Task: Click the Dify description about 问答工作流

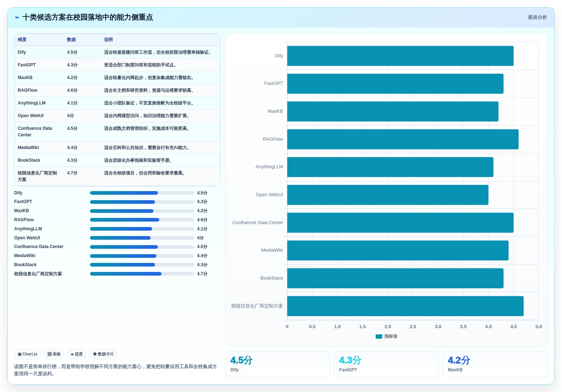Action: (x=158, y=52)
